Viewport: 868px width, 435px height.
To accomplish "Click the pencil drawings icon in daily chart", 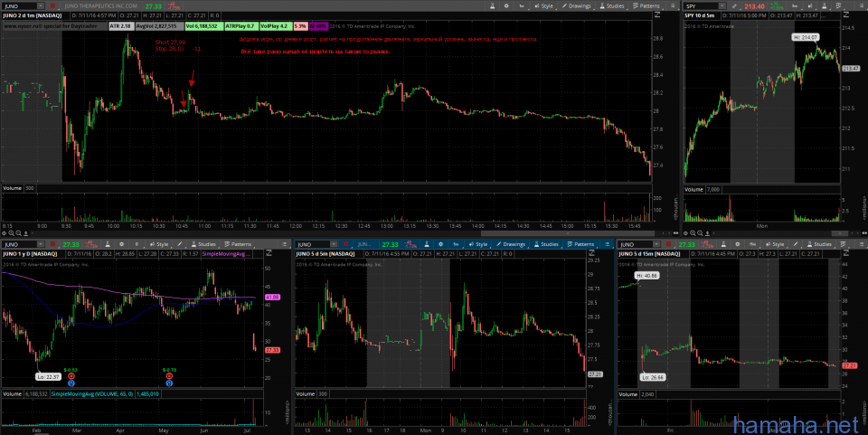I will pyautogui.click(x=179, y=244).
